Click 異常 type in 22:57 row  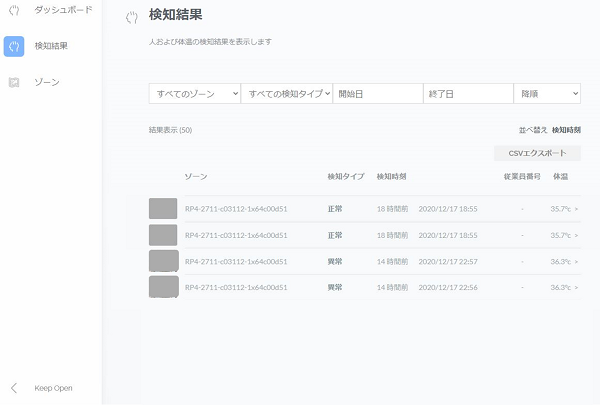pos(335,262)
